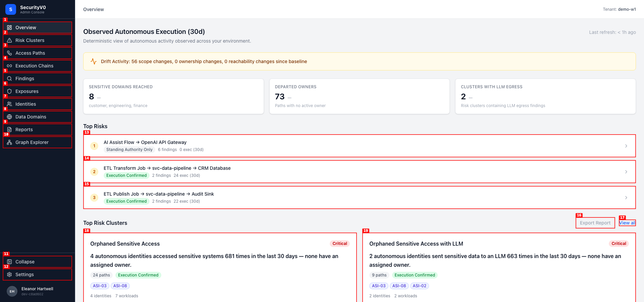Click the Eleanor Hartwell user name
644x302 pixels.
click(37, 289)
